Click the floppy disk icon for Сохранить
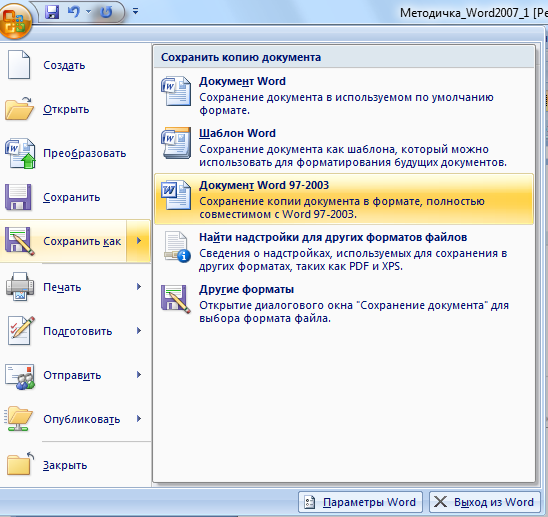 pyautogui.click(x=18, y=197)
